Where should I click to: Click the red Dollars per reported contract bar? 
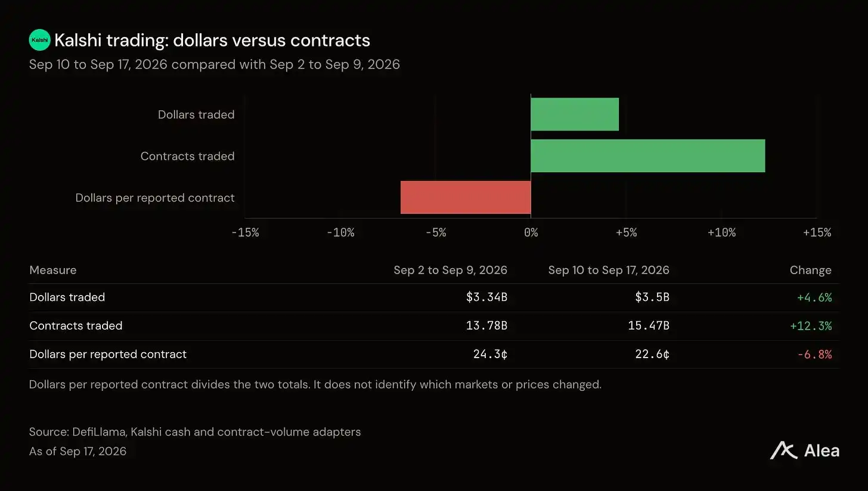click(466, 197)
